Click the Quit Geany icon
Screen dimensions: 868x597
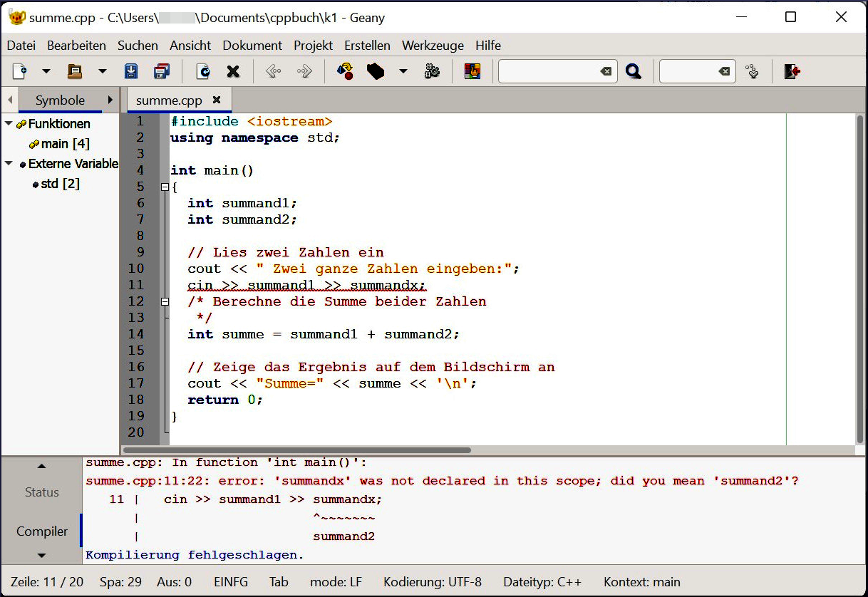(x=792, y=71)
